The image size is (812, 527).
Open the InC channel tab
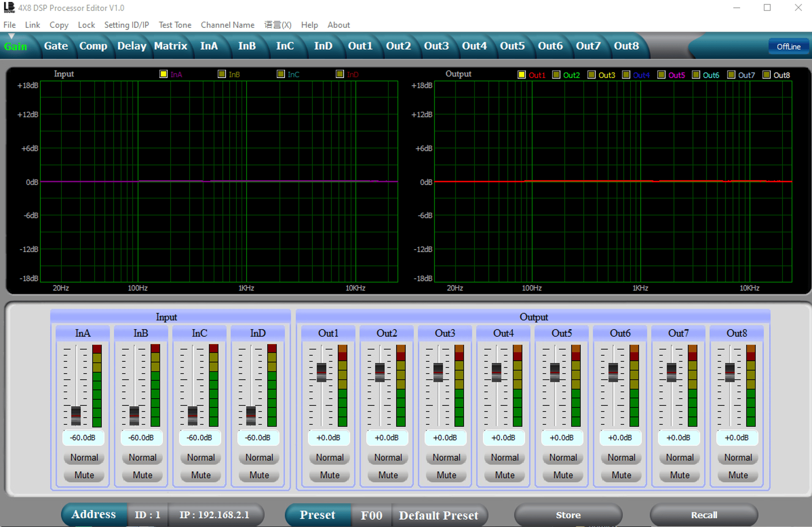[x=285, y=46]
